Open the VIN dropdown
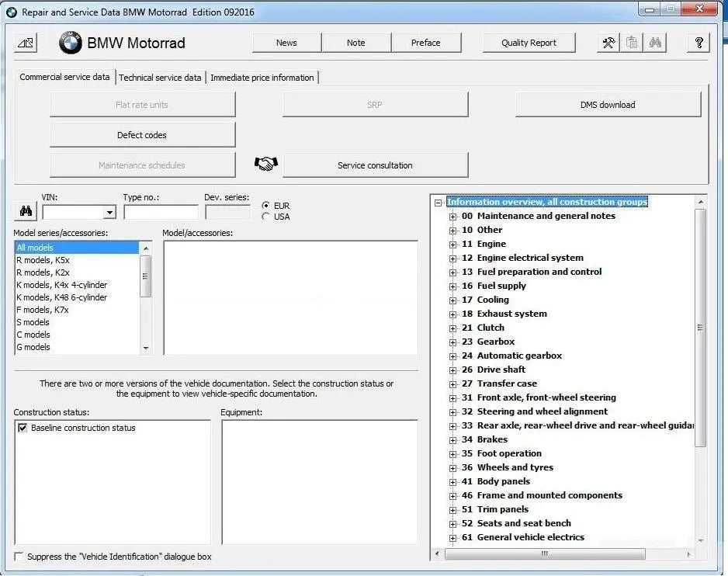 tap(109, 211)
